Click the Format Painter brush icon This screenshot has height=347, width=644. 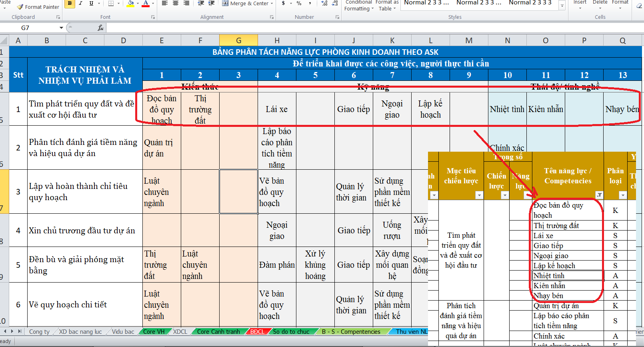[x=20, y=7]
